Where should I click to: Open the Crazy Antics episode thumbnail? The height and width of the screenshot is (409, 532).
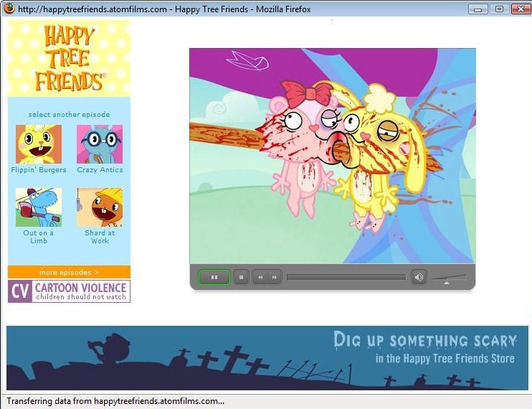pyautogui.click(x=100, y=144)
